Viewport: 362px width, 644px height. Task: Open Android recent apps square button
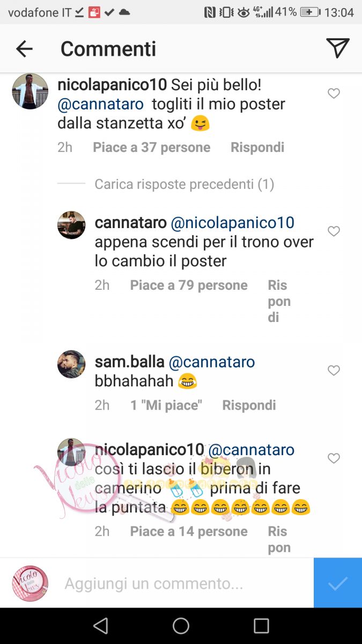(x=261, y=626)
